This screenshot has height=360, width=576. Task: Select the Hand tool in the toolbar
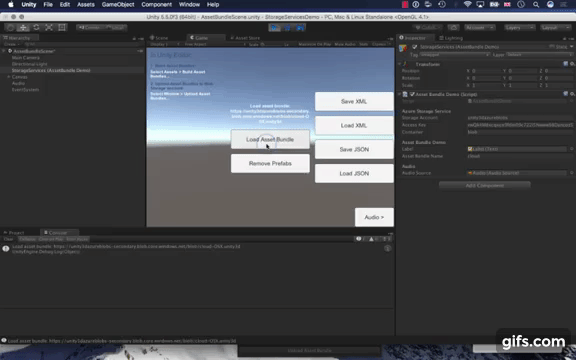pos(11,28)
